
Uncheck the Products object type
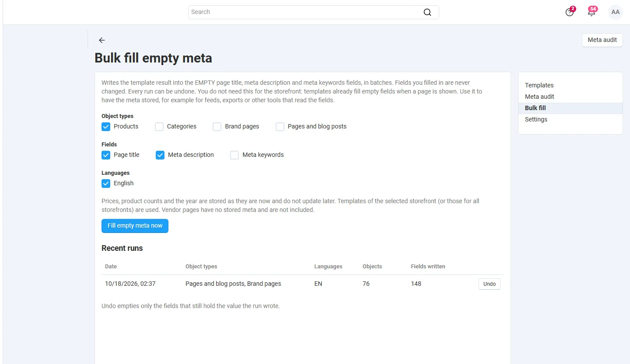coord(106,127)
